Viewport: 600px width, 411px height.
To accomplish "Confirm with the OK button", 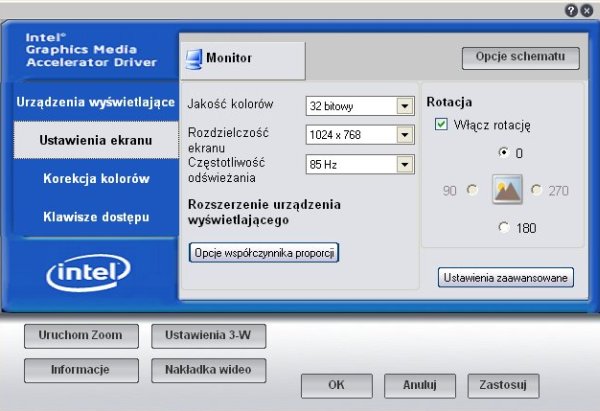I will 337,386.
